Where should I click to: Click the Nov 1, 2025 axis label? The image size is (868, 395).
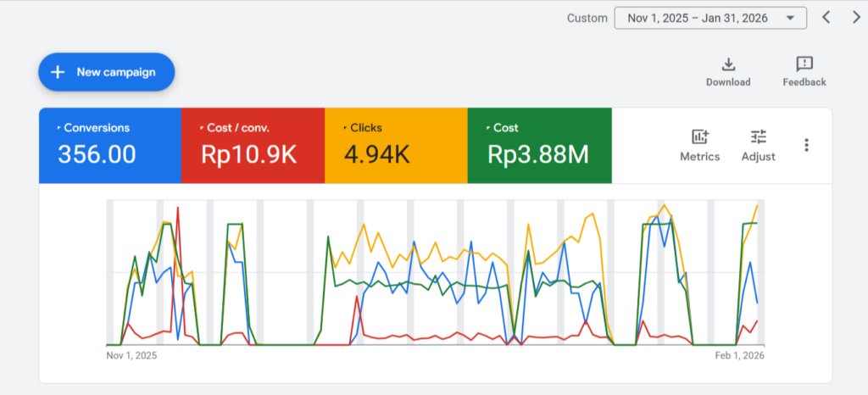click(131, 356)
